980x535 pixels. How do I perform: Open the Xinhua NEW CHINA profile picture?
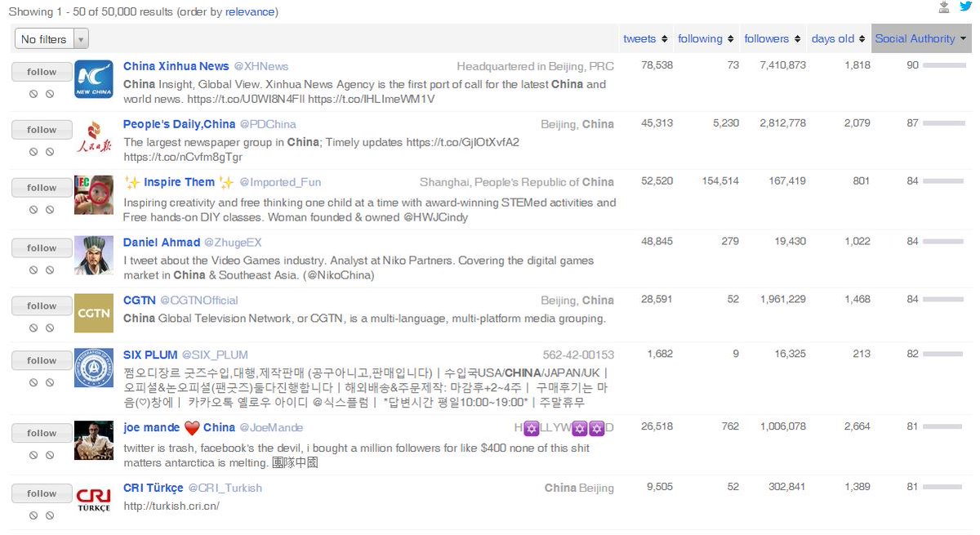(94, 79)
